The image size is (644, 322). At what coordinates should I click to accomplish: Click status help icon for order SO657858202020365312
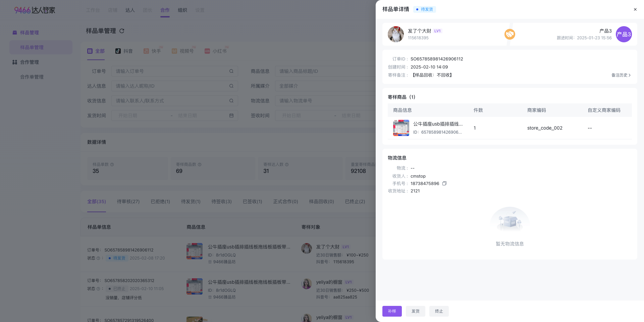(x=98, y=289)
